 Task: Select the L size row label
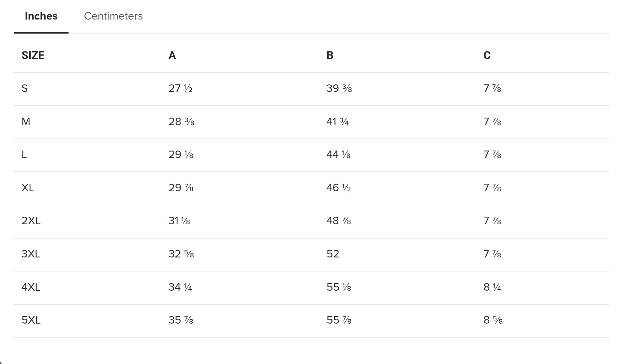coord(24,154)
